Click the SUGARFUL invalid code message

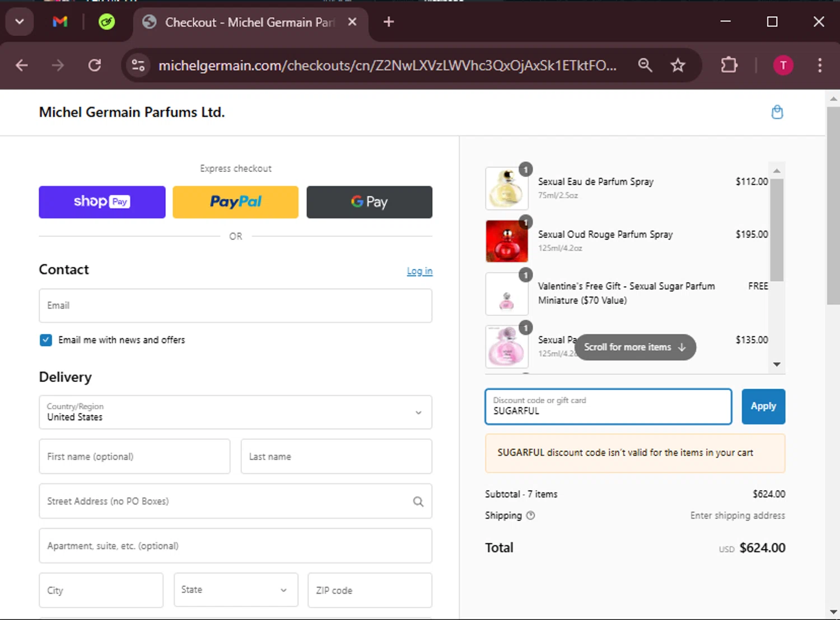coord(635,453)
